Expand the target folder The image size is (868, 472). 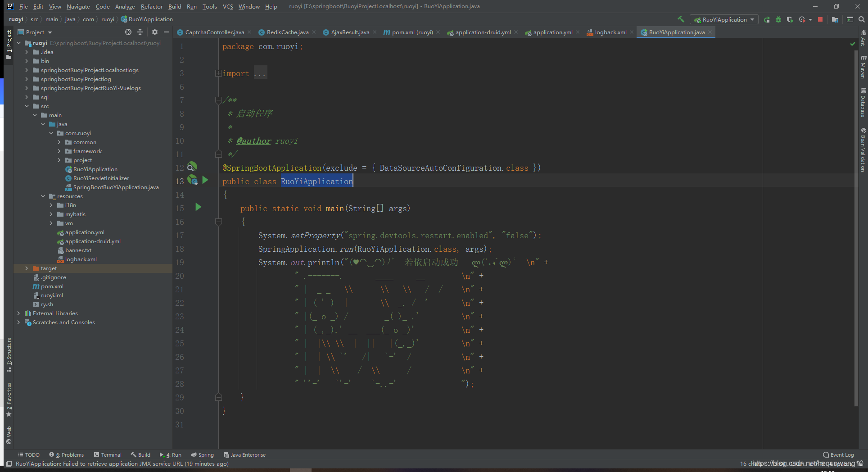pyautogui.click(x=27, y=268)
